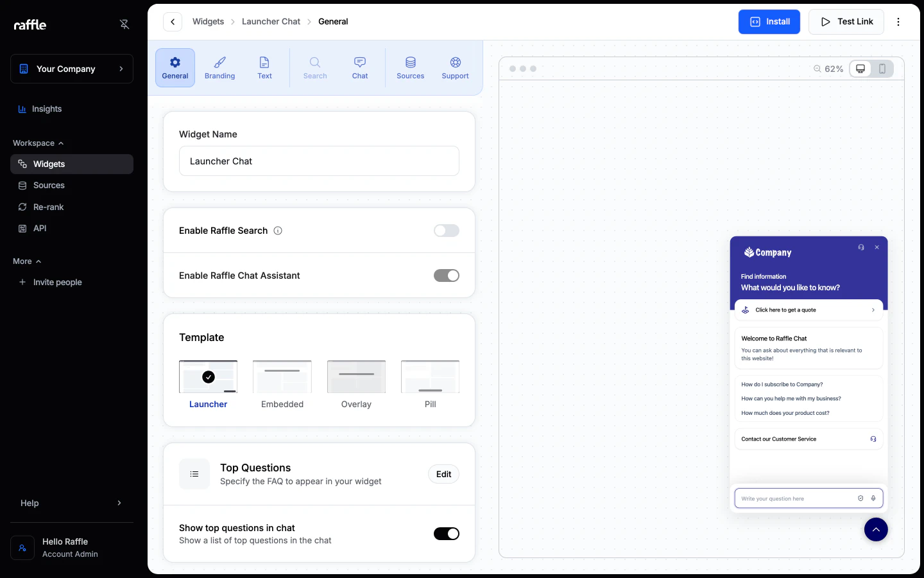Open the Sources database tab
Screen dimensions: 924x578
point(410,67)
